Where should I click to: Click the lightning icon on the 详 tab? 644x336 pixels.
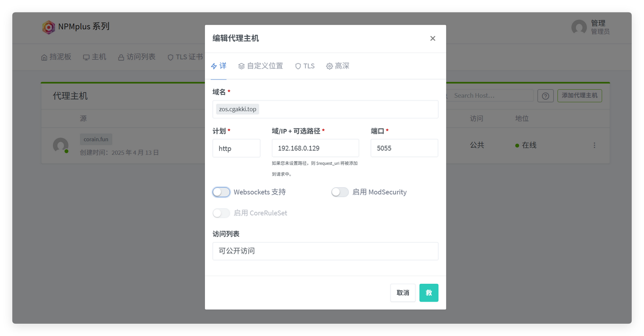pos(214,66)
